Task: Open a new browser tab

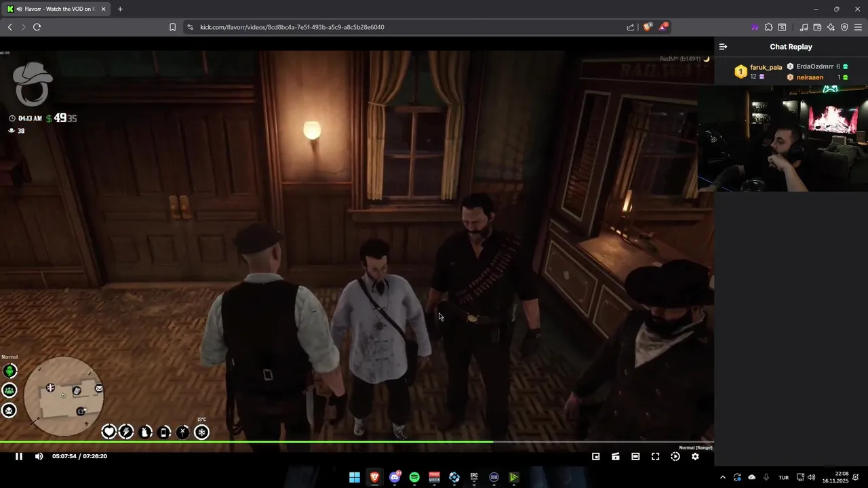Action: click(x=120, y=9)
